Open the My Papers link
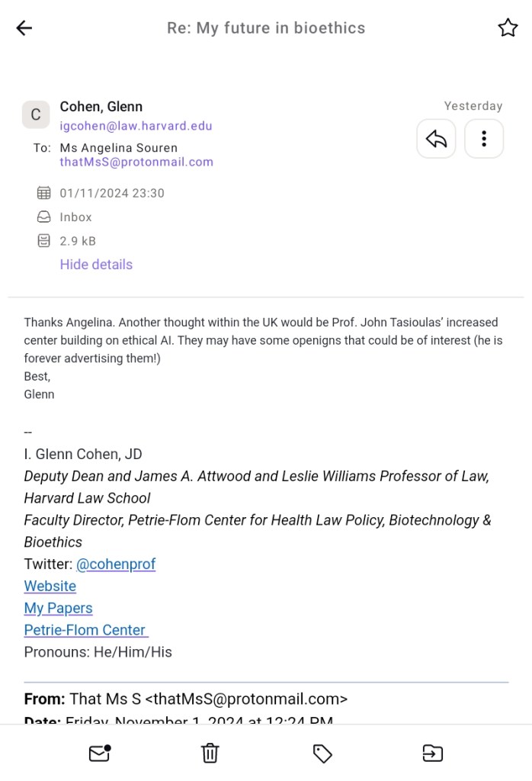532x781 pixels. coord(58,608)
